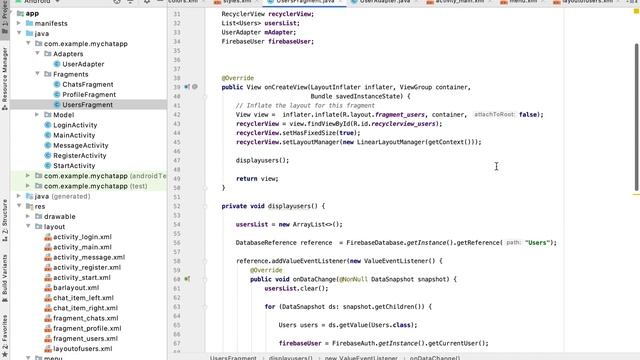Click the Adapters package folder icon
Screen dimensions: 640x360
click(48, 54)
